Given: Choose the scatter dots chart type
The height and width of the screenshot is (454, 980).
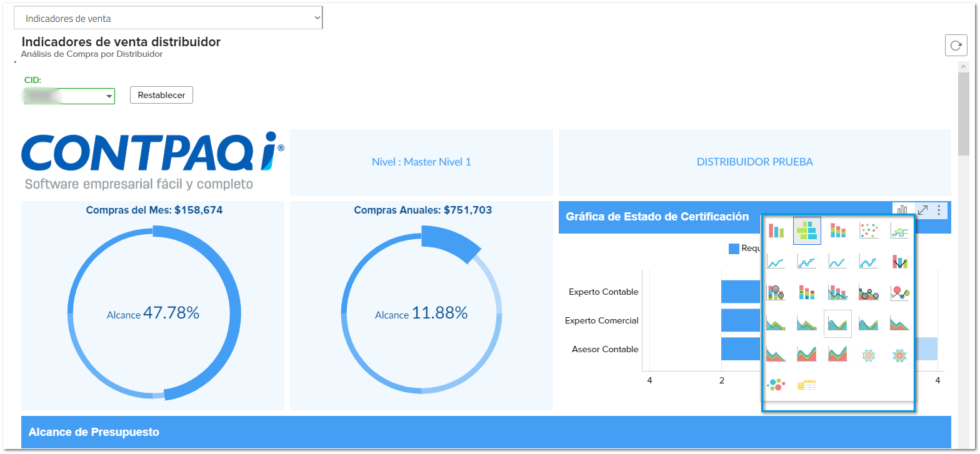Looking at the screenshot, I should pyautogui.click(x=869, y=231).
